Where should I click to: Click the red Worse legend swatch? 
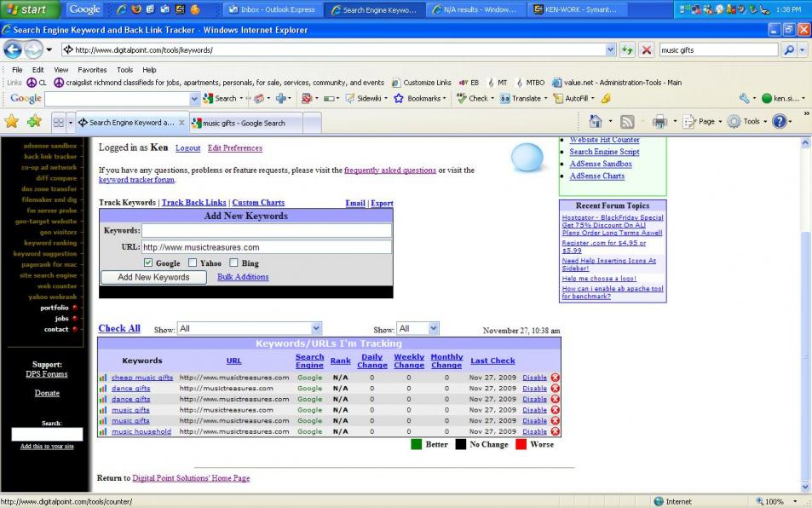coord(521,444)
